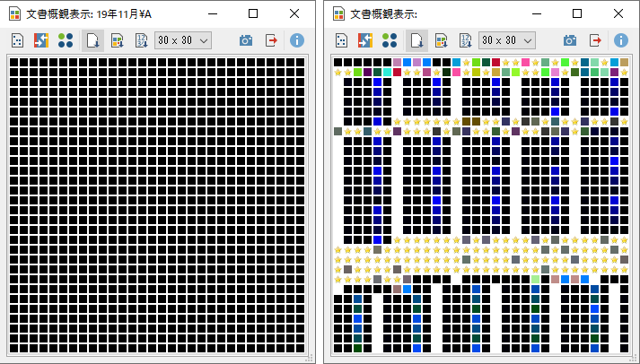The image size is (640, 364).
Task: Click colored-squares page icon in right window
Action: 442,40
